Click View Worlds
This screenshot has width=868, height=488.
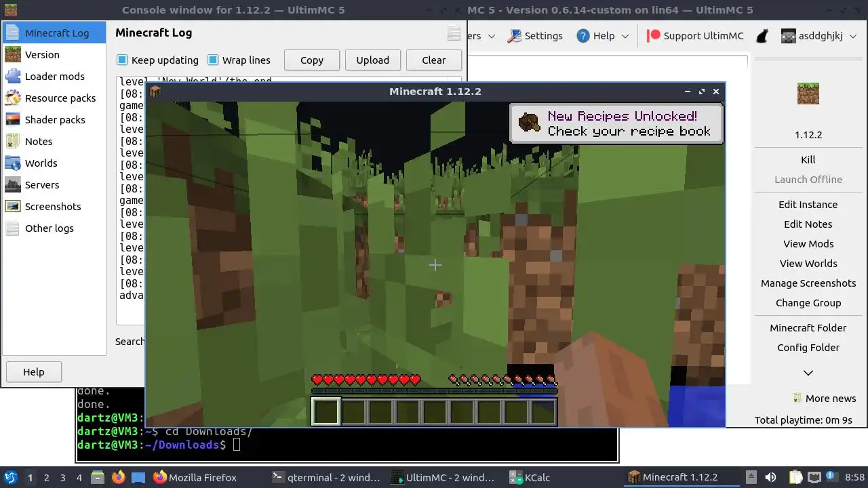[x=808, y=264]
